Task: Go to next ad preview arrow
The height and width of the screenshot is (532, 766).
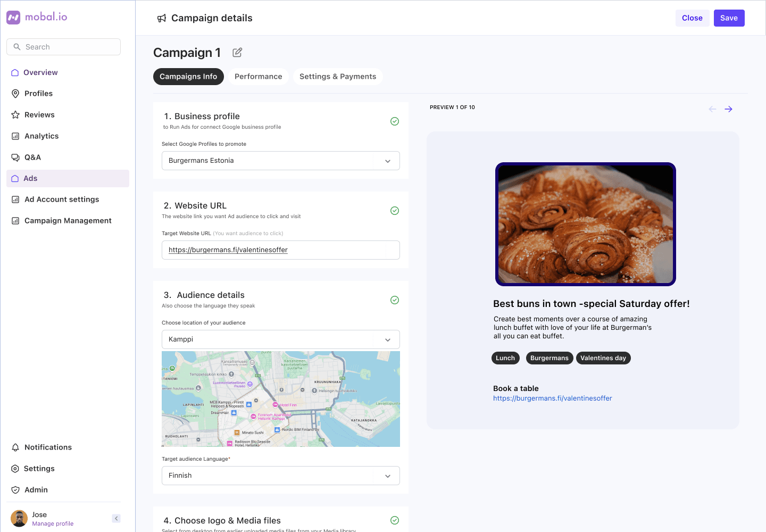Action: coord(729,109)
